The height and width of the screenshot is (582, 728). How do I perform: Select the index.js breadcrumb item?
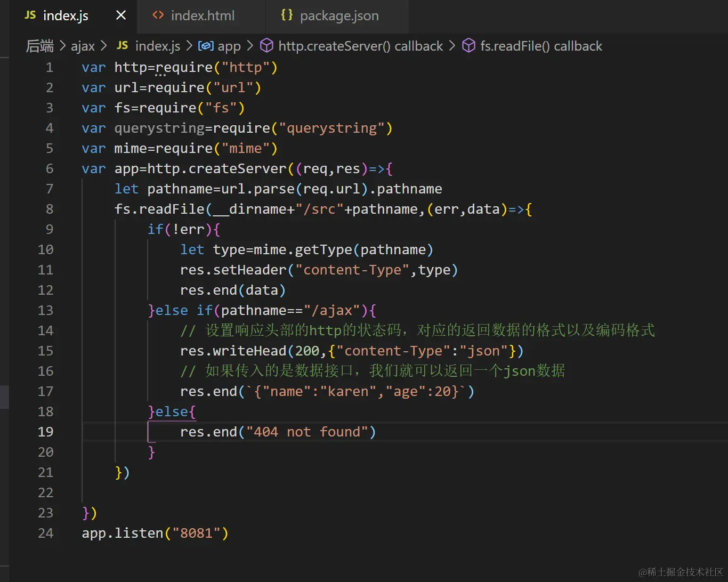pos(158,46)
